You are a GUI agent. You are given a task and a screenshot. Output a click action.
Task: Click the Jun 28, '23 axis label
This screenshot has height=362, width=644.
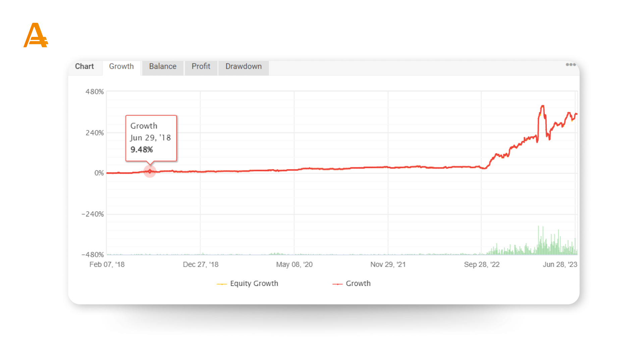tap(560, 264)
